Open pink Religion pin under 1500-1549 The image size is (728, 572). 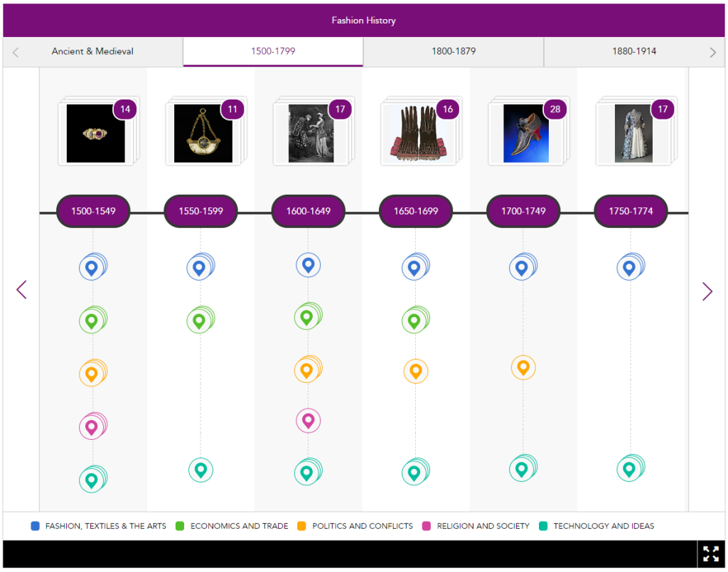[x=91, y=427]
